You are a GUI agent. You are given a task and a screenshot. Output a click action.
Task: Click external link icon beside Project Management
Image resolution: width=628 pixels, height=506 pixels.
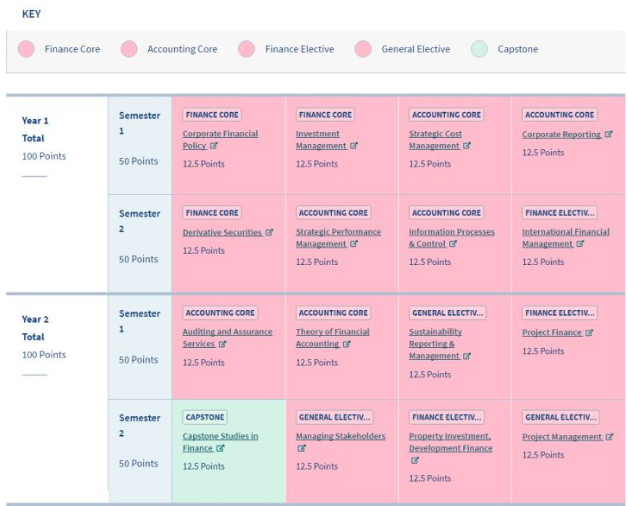(610, 437)
